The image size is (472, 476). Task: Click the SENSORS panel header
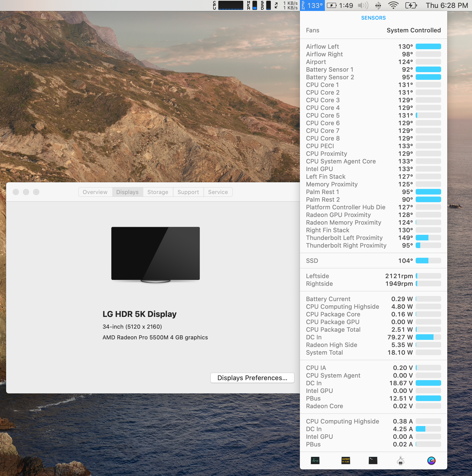[373, 18]
